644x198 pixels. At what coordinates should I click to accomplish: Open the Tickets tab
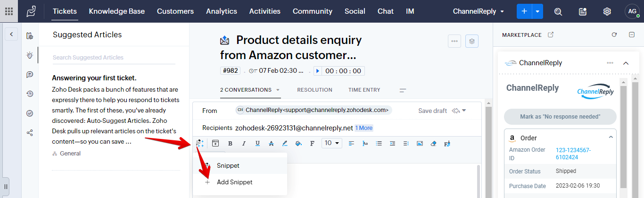click(65, 11)
